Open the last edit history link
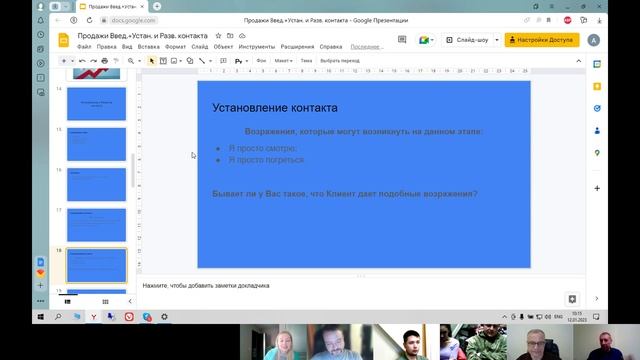The height and width of the screenshot is (360, 640). 367,47
